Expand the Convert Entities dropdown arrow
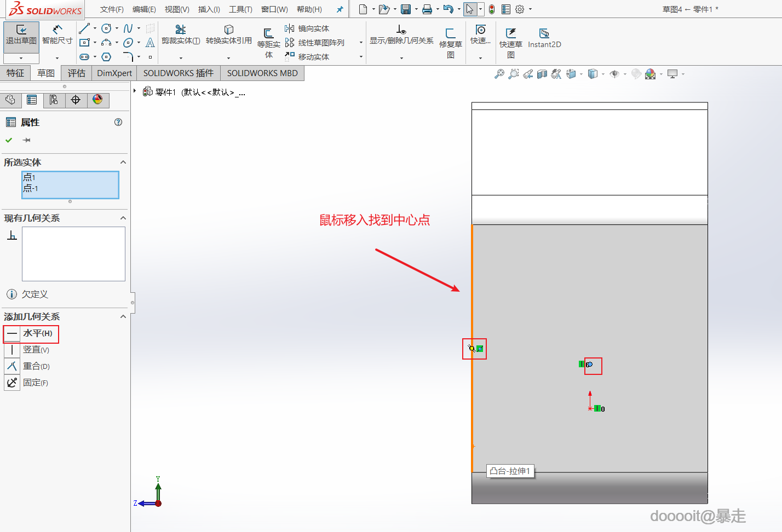This screenshot has width=782, height=532. click(x=229, y=58)
